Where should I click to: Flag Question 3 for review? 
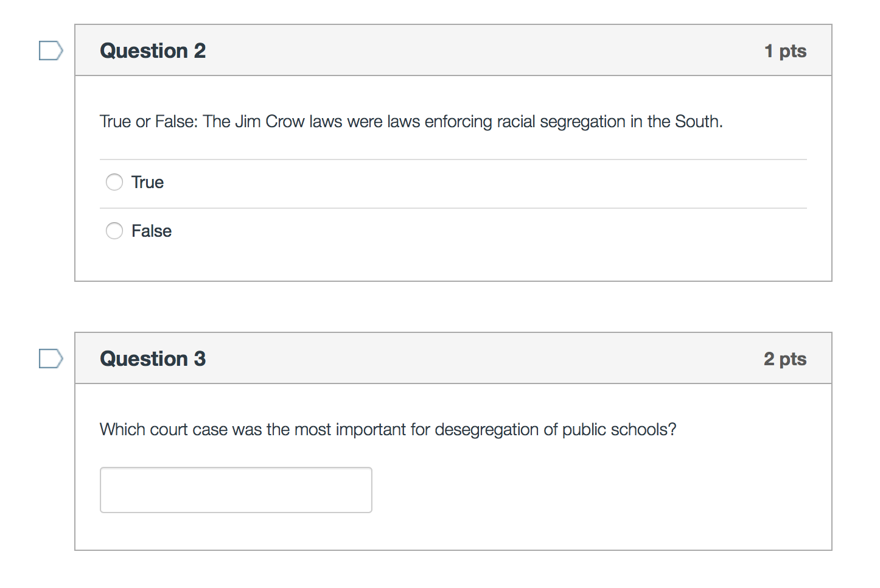[x=51, y=359]
